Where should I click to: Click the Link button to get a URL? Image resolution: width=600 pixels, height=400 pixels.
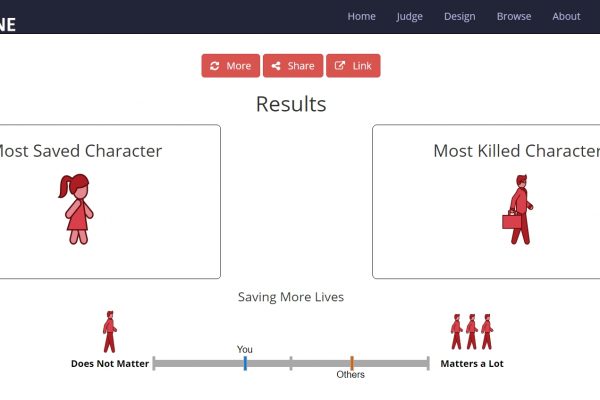coord(353,66)
